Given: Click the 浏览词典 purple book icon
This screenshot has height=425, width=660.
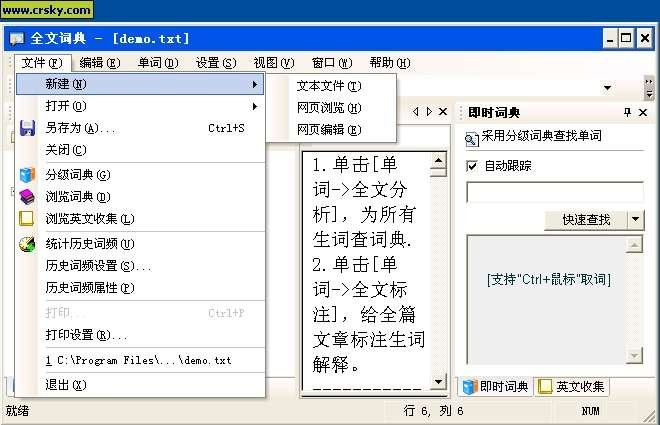Looking at the screenshot, I should point(27,197).
